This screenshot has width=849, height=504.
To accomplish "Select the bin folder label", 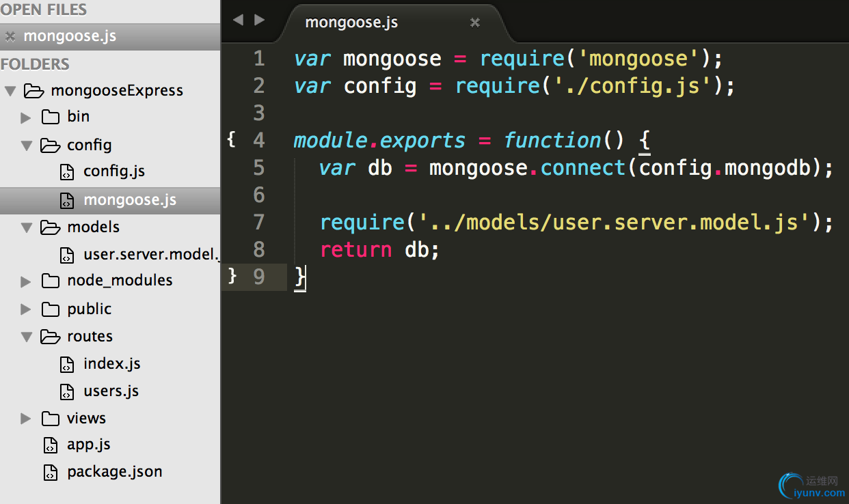I will [79, 117].
